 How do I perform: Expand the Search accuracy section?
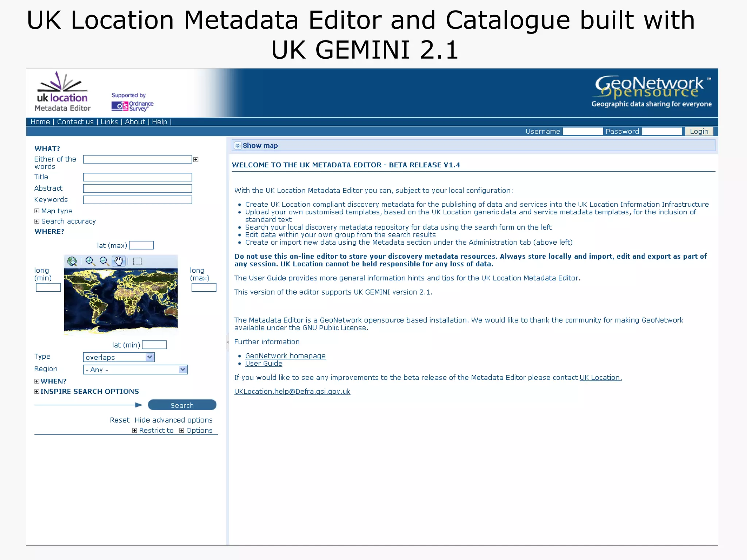[x=36, y=221]
